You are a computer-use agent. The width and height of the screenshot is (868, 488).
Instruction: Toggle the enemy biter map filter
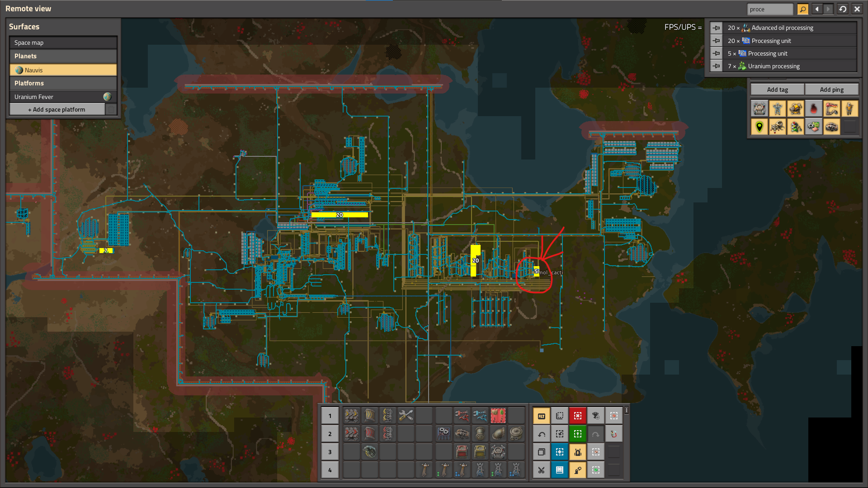coord(778,127)
